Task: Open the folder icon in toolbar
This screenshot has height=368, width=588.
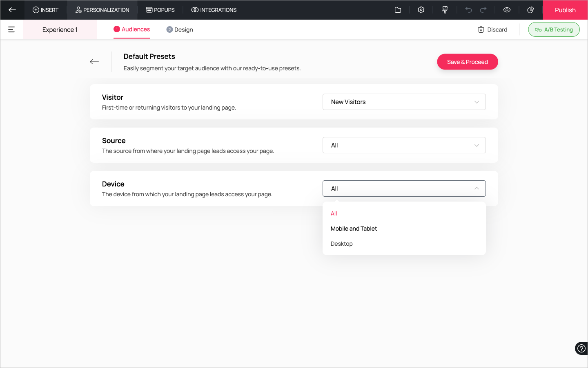Action: pos(398,10)
